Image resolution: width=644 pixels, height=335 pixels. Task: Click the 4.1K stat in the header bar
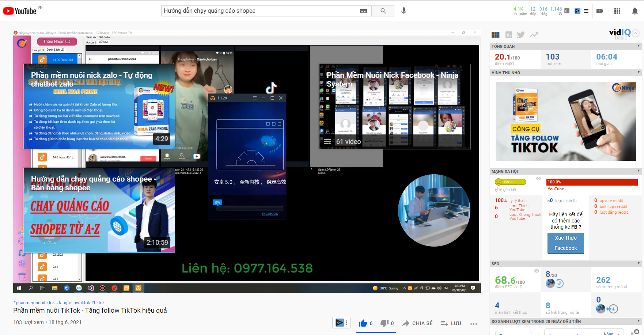pos(518,9)
